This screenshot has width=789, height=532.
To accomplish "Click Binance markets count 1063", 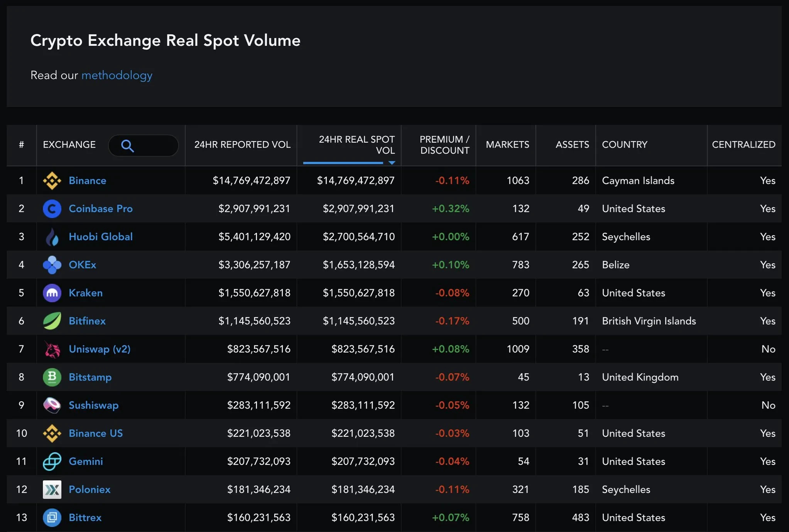I will coord(518,180).
